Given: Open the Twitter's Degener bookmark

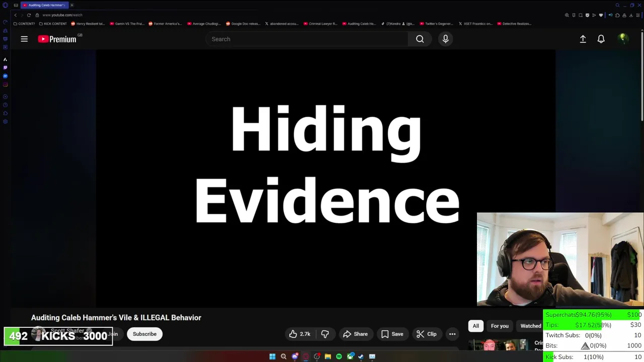Looking at the screenshot, I should click(x=437, y=24).
